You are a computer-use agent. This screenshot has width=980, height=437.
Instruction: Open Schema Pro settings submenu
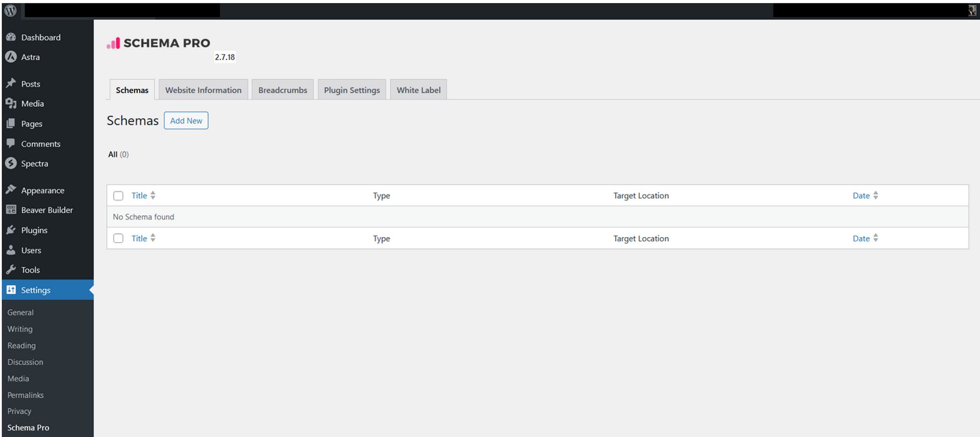pos(29,427)
